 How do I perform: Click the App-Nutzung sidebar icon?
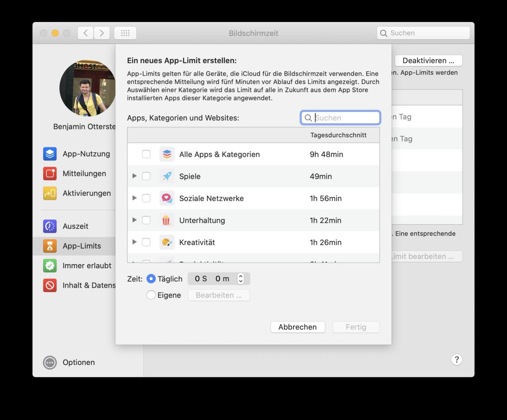click(x=50, y=154)
